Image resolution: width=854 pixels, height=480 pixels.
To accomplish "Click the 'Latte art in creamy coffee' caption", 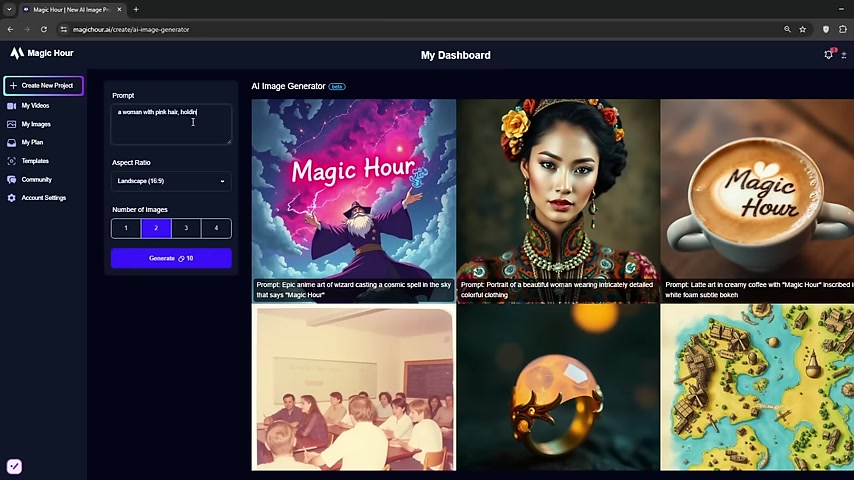I will click(x=759, y=290).
